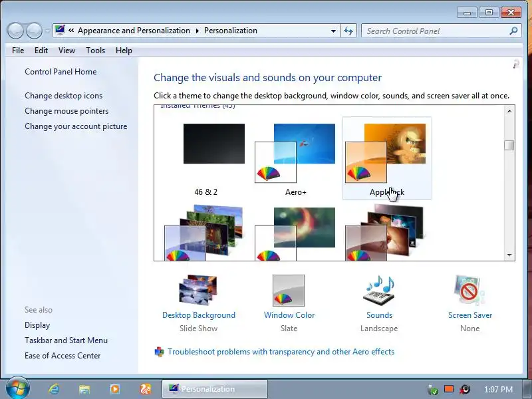
Task: Open the File menu
Action: coord(18,51)
